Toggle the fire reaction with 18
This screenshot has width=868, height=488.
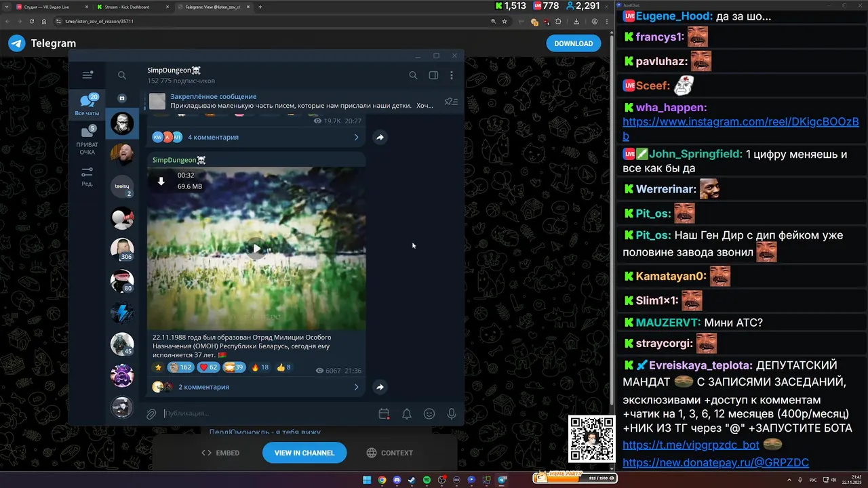260,367
